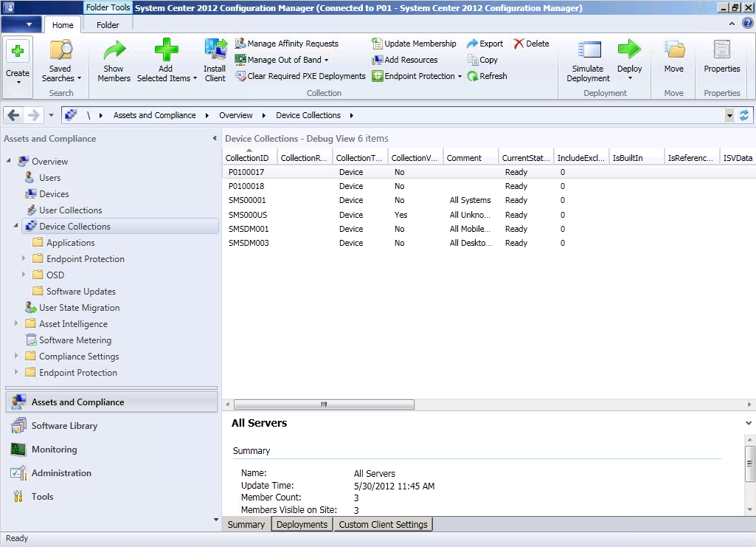Go back with the navigation arrow
The width and height of the screenshot is (756, 547).
[x=14, y=115]
